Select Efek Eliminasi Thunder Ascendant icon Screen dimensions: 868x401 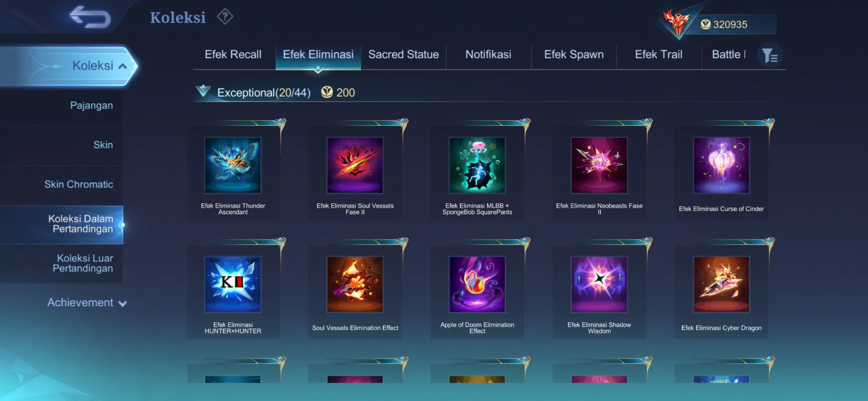[233, 165]
